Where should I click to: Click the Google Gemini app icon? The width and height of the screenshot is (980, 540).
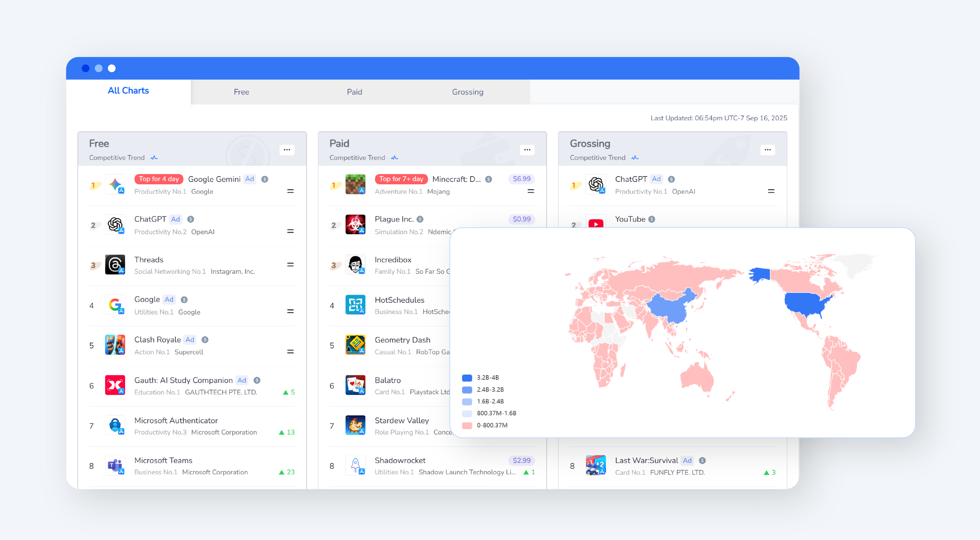click(115, 185)
